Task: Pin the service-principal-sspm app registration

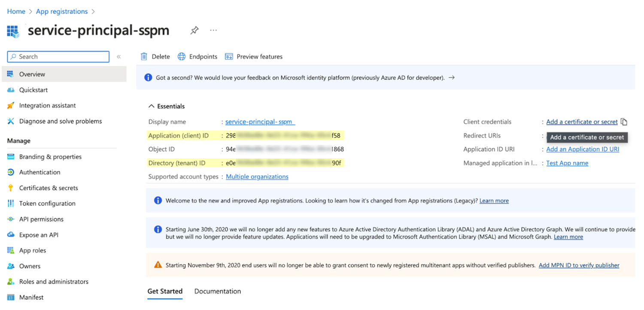Action: point(194,30)
